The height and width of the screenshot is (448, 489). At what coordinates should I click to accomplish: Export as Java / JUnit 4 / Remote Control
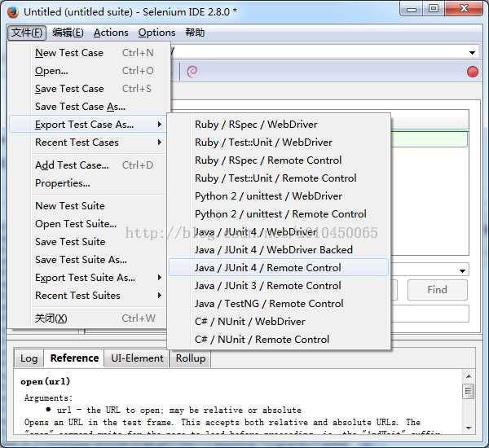279,267
